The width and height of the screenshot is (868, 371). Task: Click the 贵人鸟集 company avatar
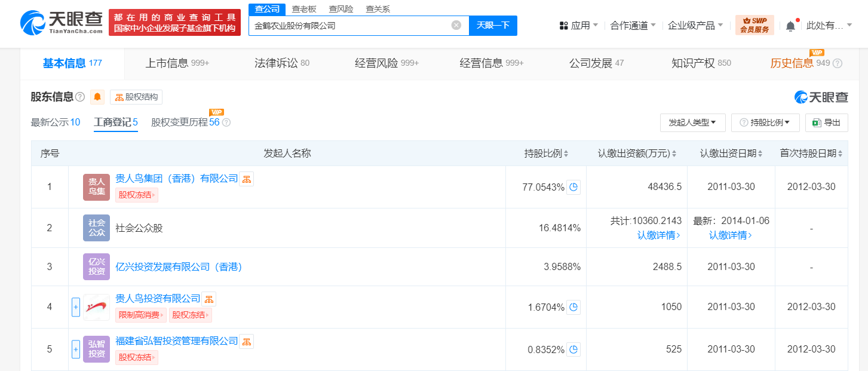[97, 187]
